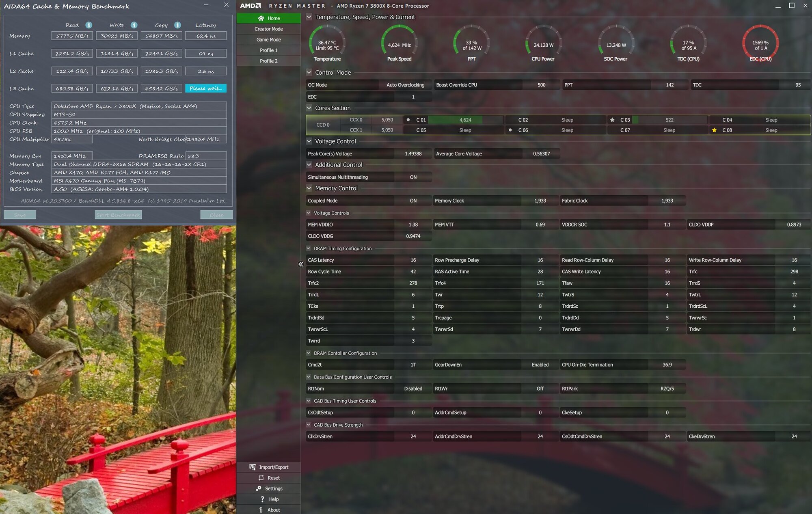Click the Copy info icon in AIDA64

click(x=177, y=25)
